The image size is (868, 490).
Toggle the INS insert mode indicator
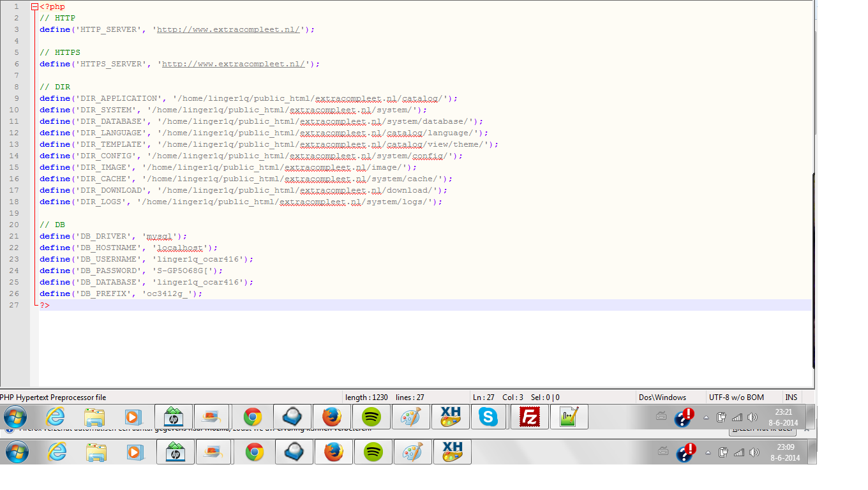pos(791,397)
